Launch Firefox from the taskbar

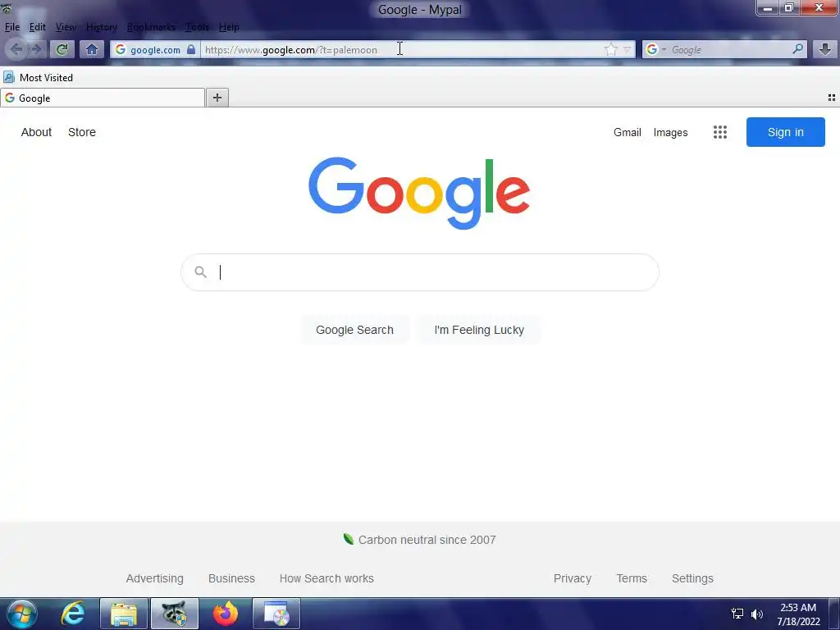[226, 614]
